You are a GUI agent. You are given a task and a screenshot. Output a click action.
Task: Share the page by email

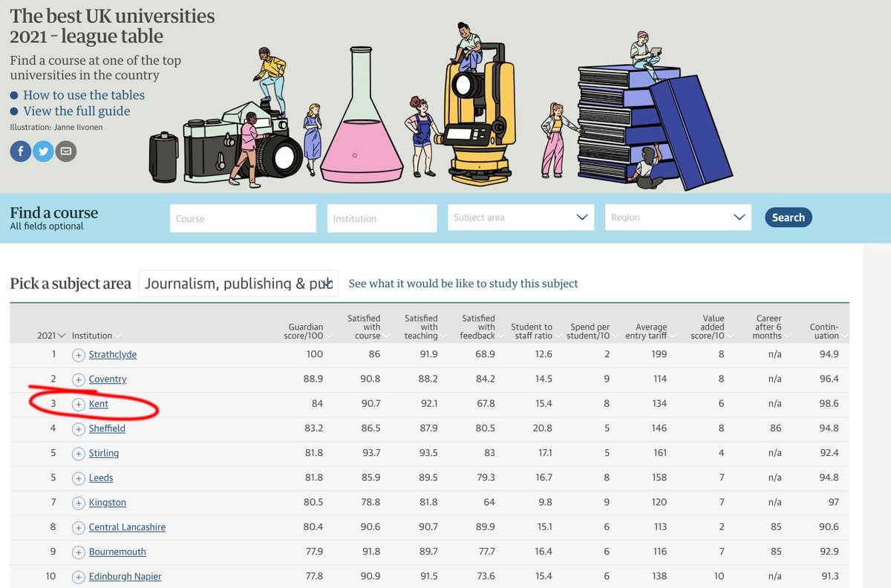tap(66, 151)
